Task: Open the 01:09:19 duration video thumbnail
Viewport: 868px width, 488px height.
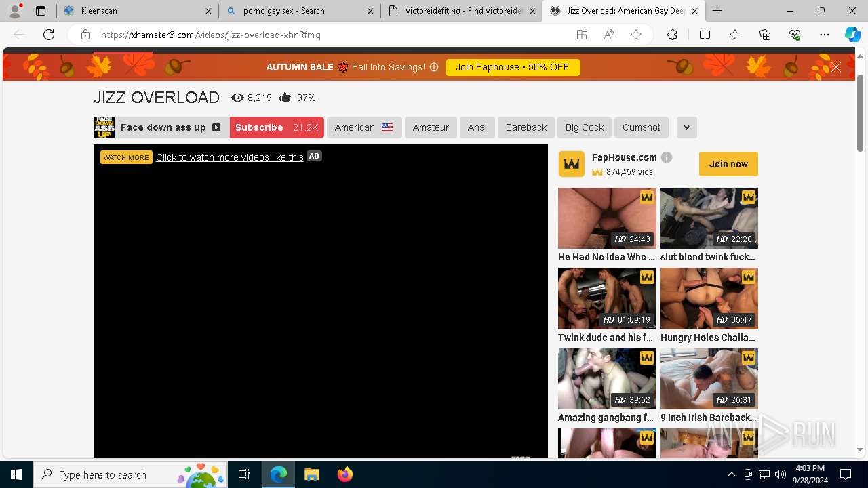Action: coord(607,298)
